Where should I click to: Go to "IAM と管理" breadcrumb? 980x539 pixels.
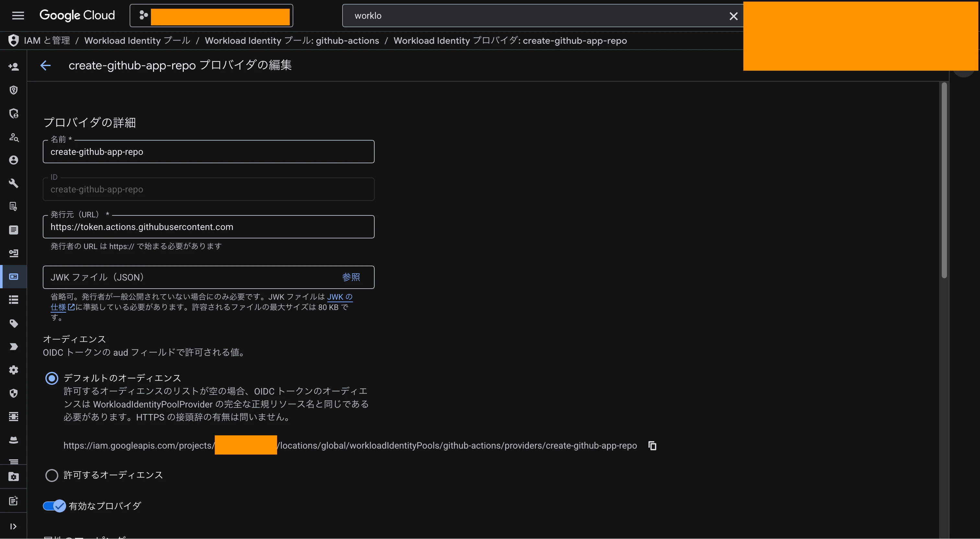pos(47,41)
